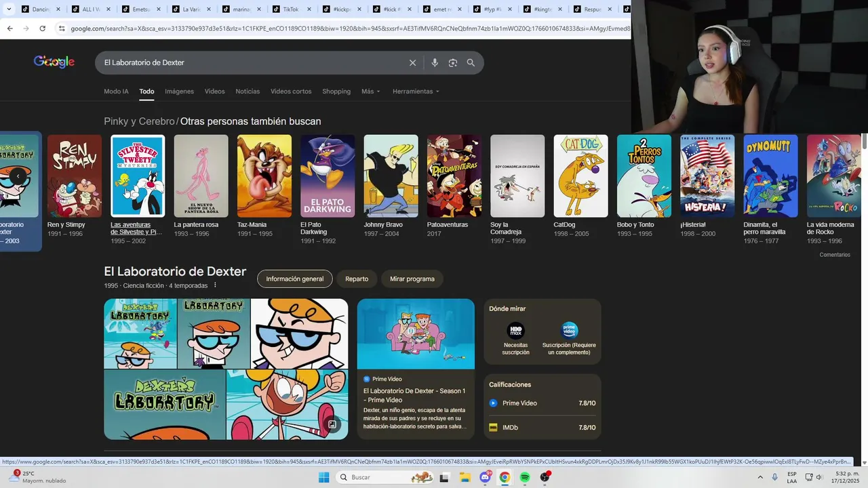Open the tab search chevron in tab strip

[9, 9]
